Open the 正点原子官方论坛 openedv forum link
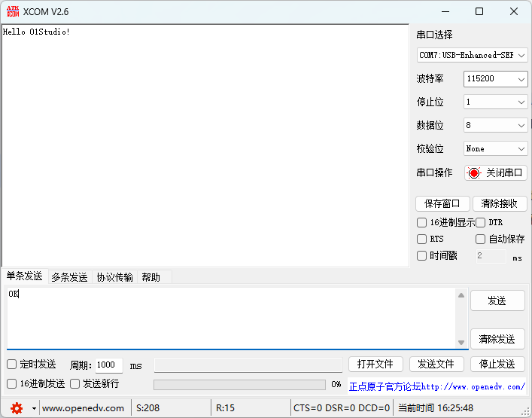The image size is (532, 418). click(437, 386)
